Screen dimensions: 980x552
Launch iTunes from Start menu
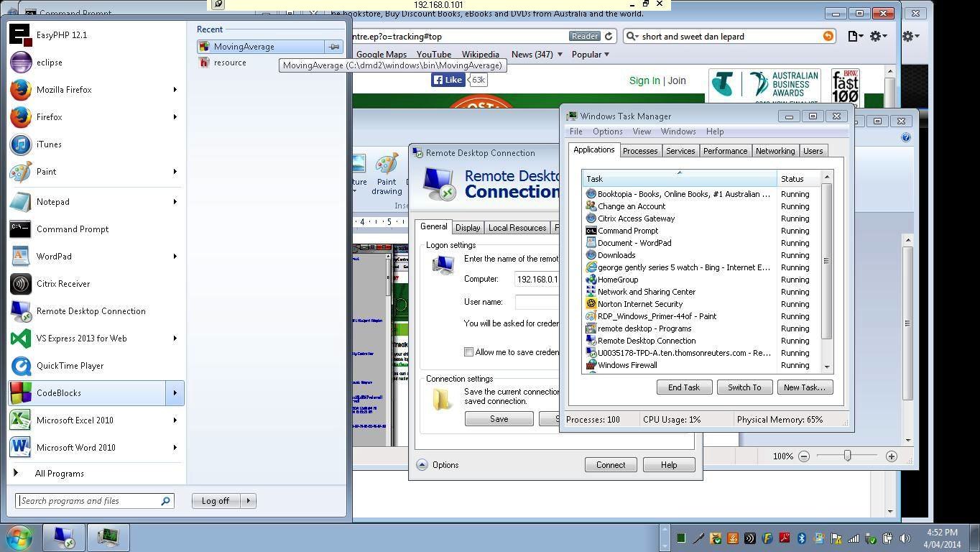click(x=96, y=144)
